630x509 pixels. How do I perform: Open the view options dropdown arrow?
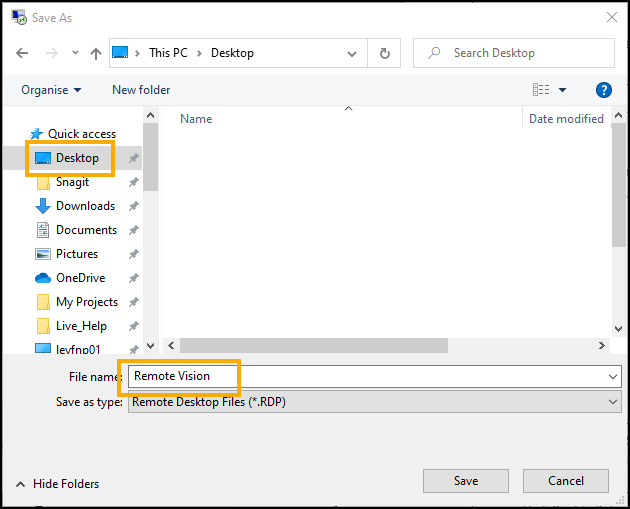coord(562,90)
